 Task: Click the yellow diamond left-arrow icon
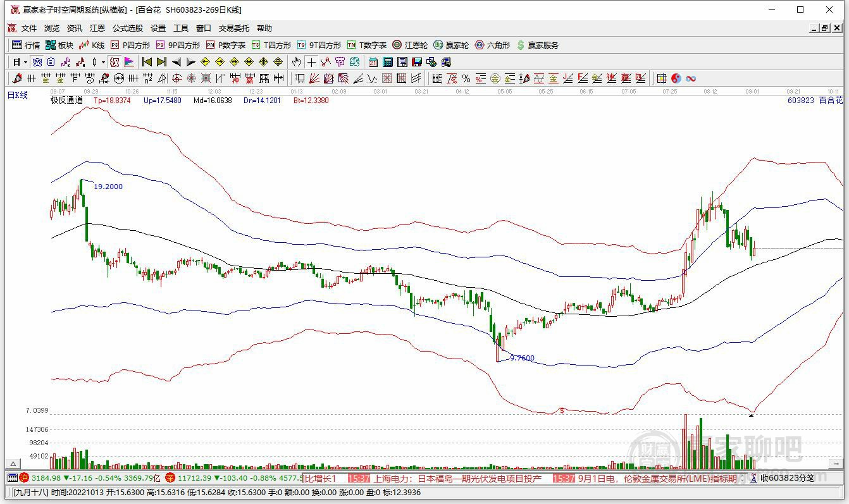coord(205,62)
